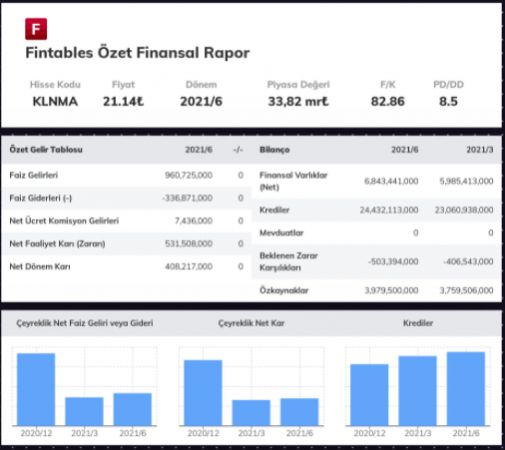505x450 pixels.
Task: Select the 'Net Dönem Karı' row label
Action: 40,267
